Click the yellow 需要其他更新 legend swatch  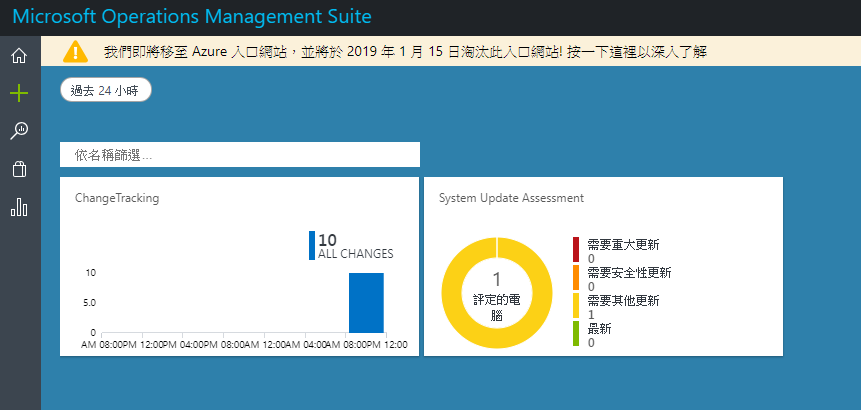(576, 306)
